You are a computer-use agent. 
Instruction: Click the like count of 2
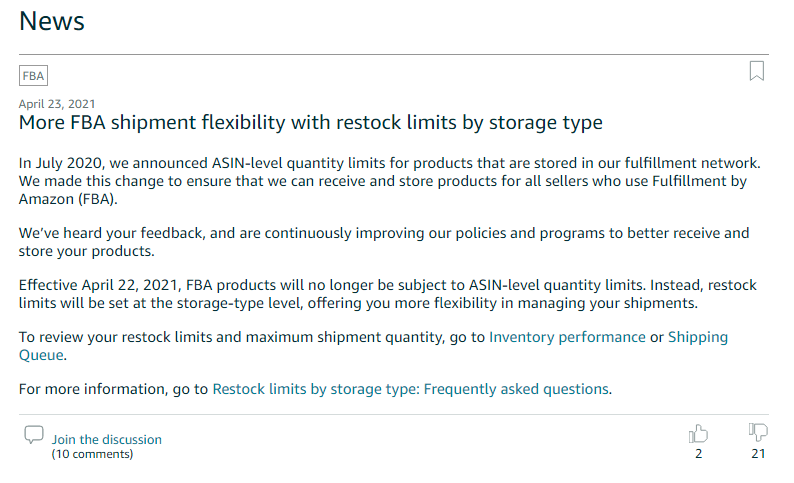(699, 454)
